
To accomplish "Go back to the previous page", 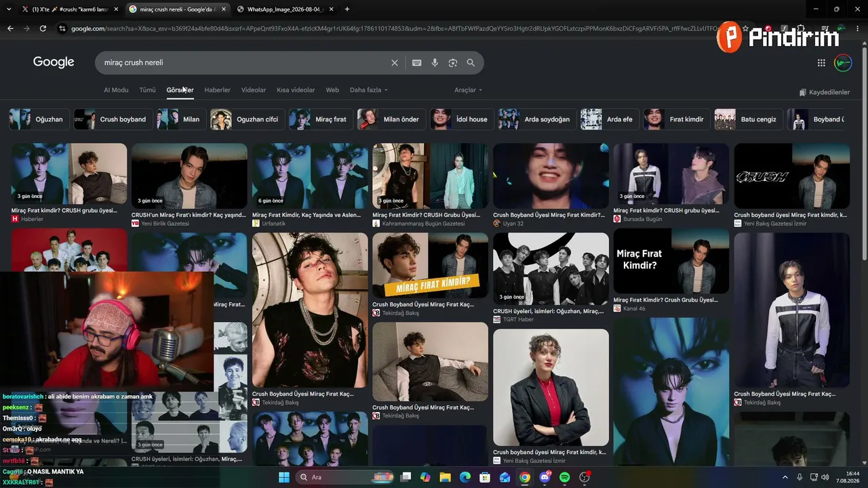I will point(10,28).
